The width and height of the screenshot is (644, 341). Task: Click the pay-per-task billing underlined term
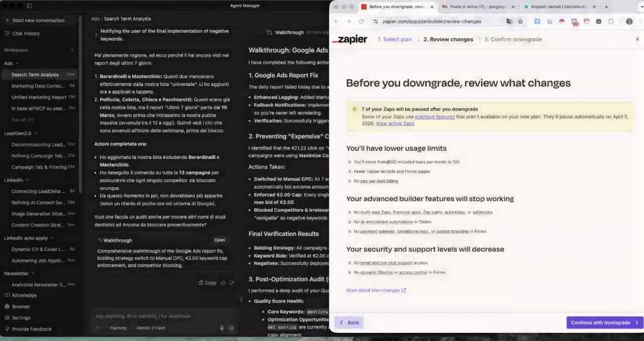coord(379,181)
